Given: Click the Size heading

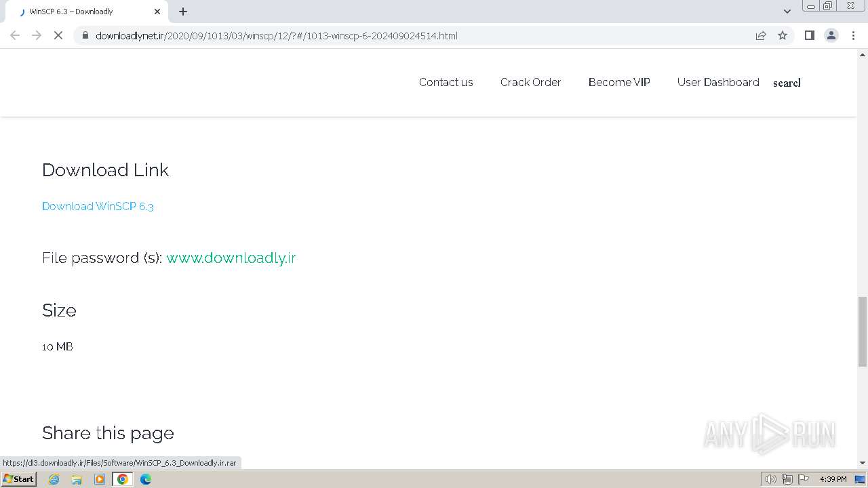Looking at the screenshot, I should click(x=59, y=310).
